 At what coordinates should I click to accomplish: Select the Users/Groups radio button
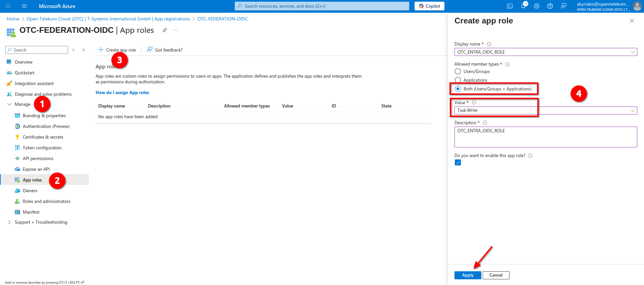[458, 71]
